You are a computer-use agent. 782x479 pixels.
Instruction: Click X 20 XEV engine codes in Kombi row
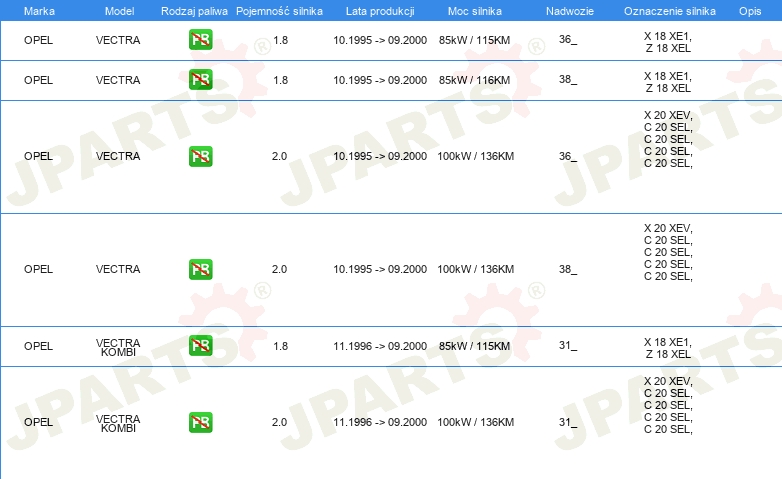(x=668, y=405)
